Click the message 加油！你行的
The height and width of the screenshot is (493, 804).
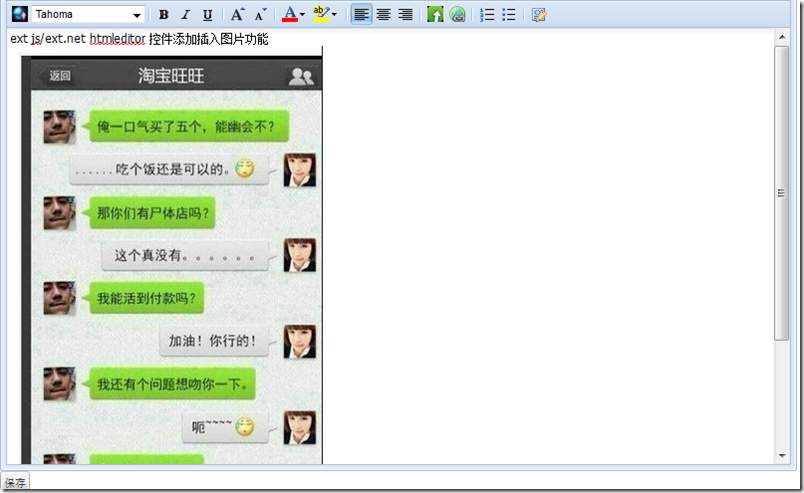click(216, 341)
